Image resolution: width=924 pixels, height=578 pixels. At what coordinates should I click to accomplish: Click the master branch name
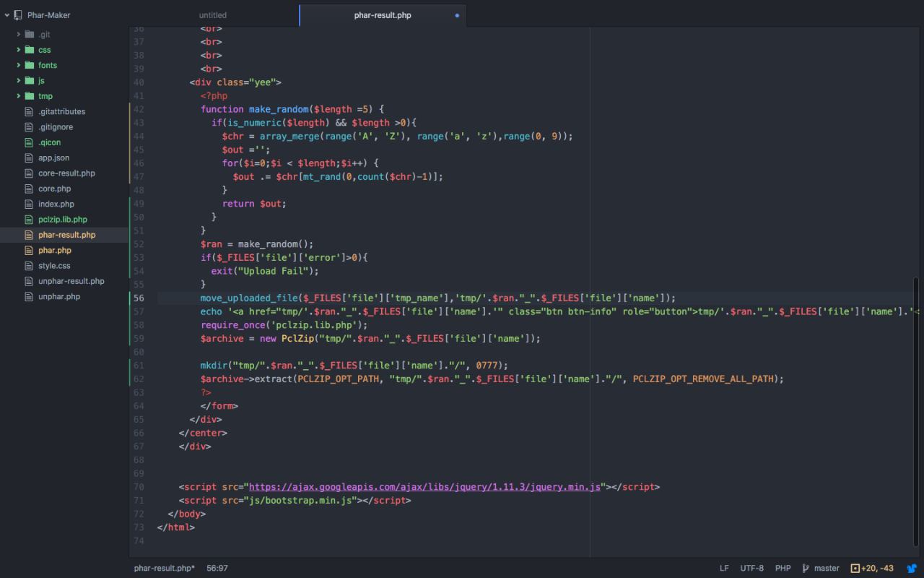[827, 569]
